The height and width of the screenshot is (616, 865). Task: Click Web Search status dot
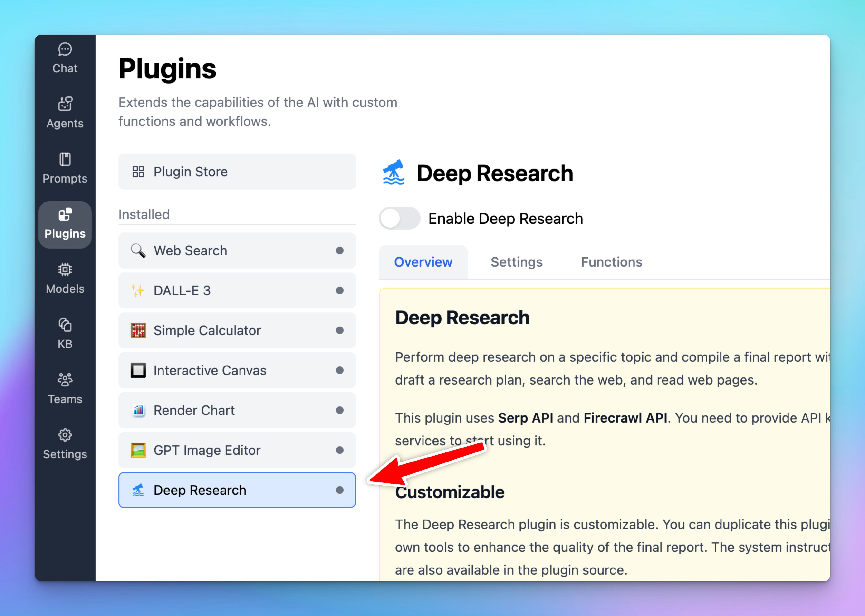point(339,251)
